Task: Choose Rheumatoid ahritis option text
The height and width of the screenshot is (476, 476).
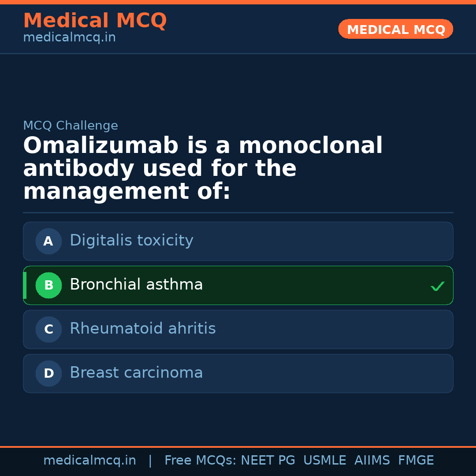Action: [142, 329]
